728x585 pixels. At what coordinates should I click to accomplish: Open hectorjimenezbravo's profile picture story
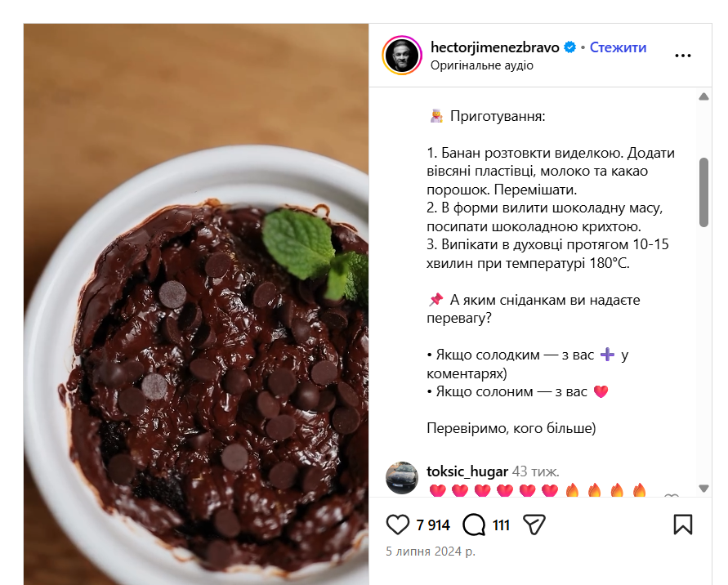[x=402, y=56]
